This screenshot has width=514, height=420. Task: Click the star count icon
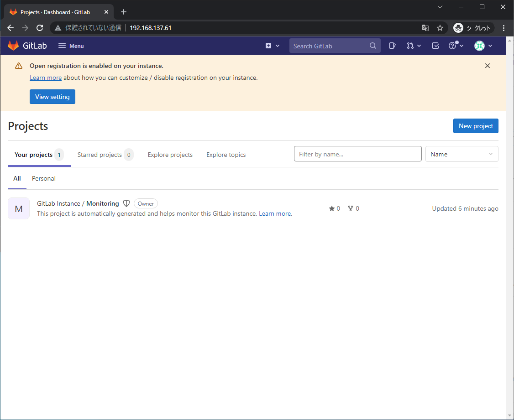pos(332,208)
